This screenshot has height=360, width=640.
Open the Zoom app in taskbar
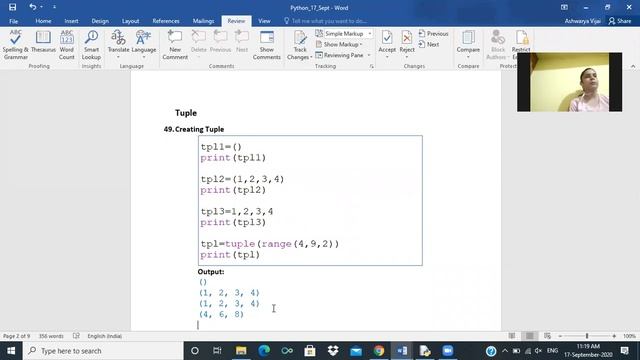tap(448, 351)
